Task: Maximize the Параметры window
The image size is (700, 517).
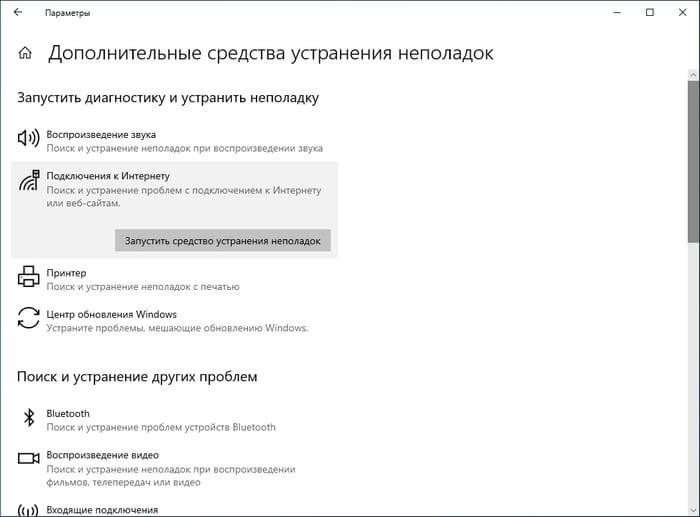Action: coord(649,13)
